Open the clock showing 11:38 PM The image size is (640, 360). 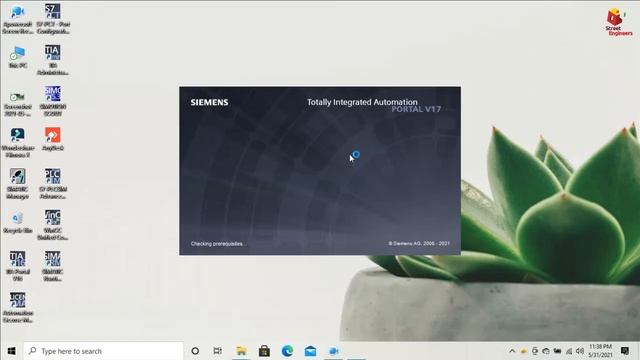600,351
